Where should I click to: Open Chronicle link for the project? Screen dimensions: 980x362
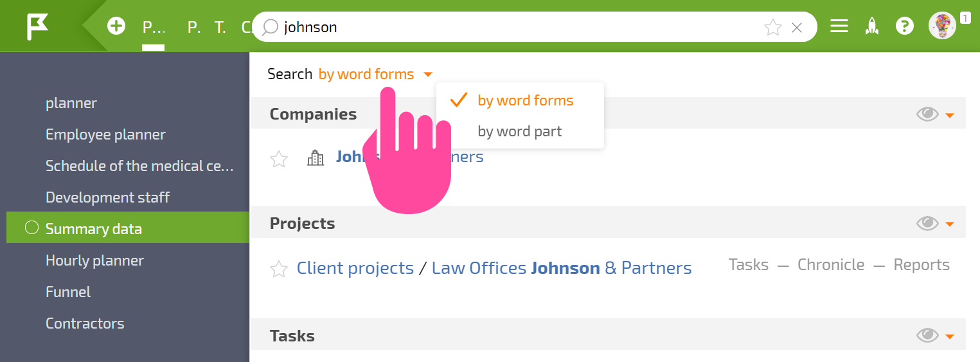831,264
